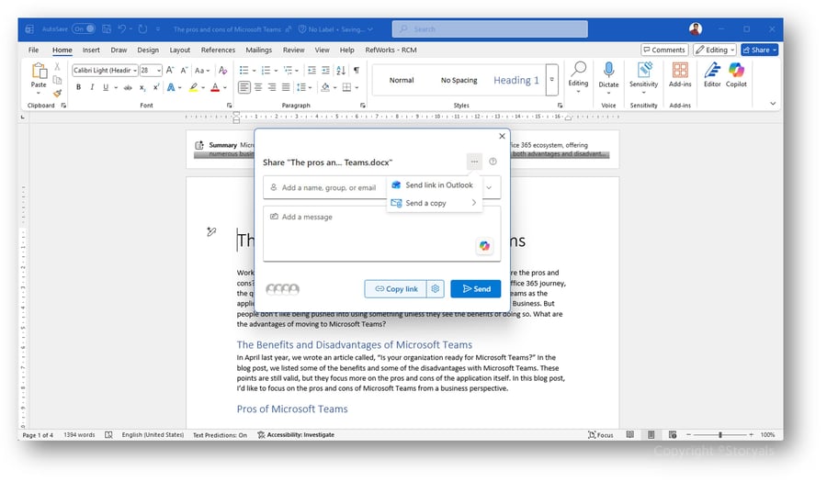The width and height of the screenshot is (827, 504).
Task: Open line spacing dropdown
Action: tap(303, 87)
